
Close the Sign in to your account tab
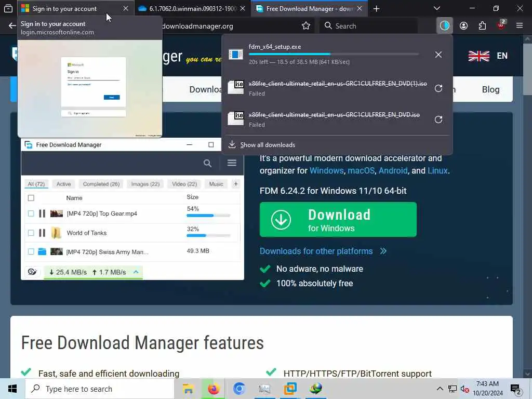[126, 8]
